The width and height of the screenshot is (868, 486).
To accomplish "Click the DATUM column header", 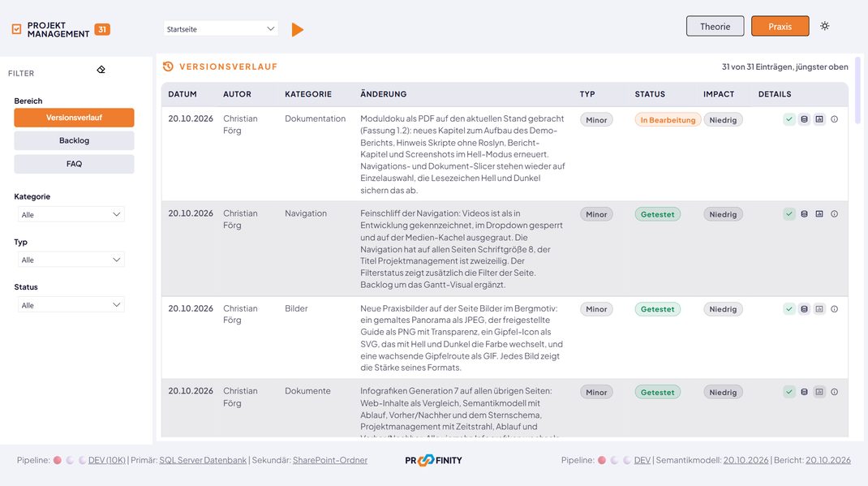I will pyautogui.click(x=183, y=94).
